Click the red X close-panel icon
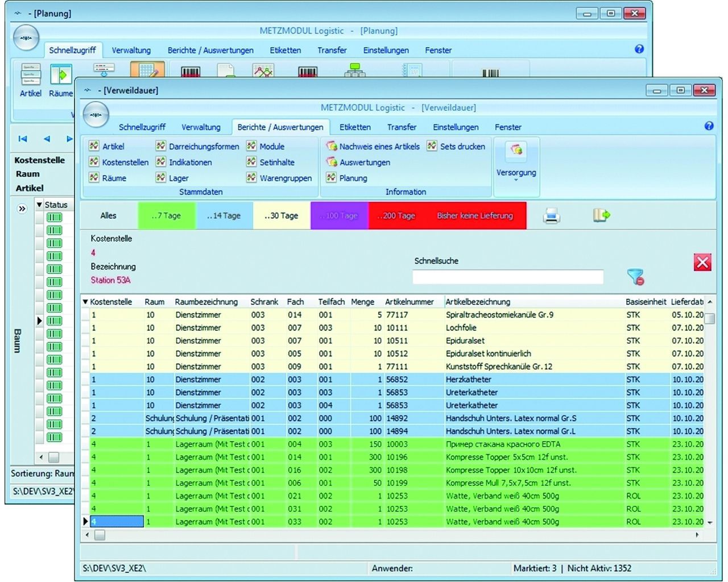 [x=702, y=262]
